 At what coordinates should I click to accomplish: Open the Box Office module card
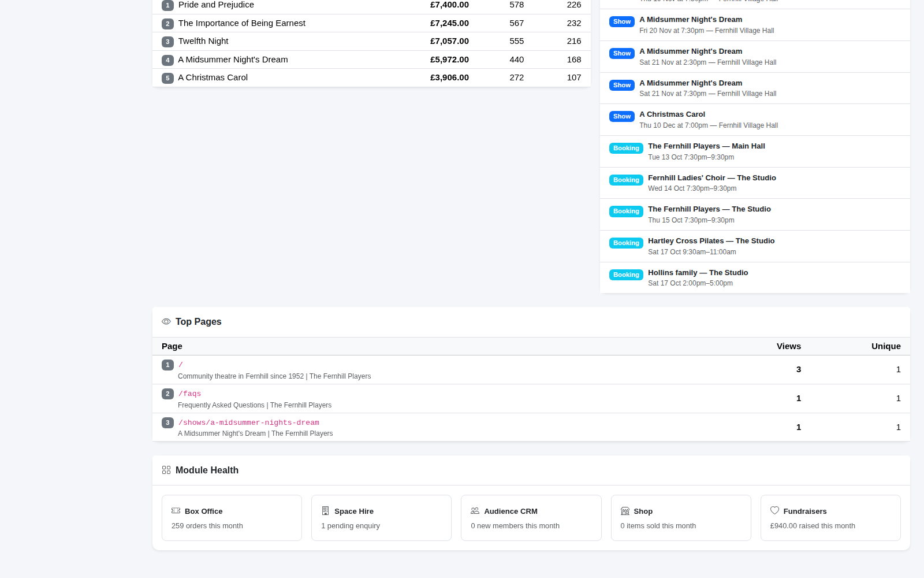[232, 518]
